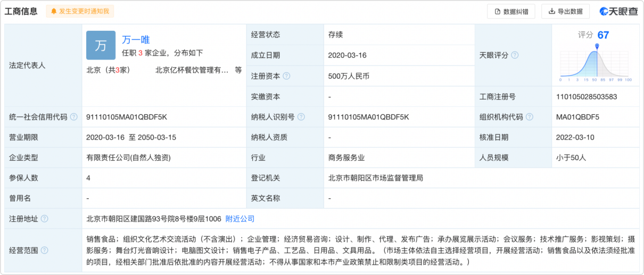
Task: Click the 参保人数 label cell
Action: 43,178
